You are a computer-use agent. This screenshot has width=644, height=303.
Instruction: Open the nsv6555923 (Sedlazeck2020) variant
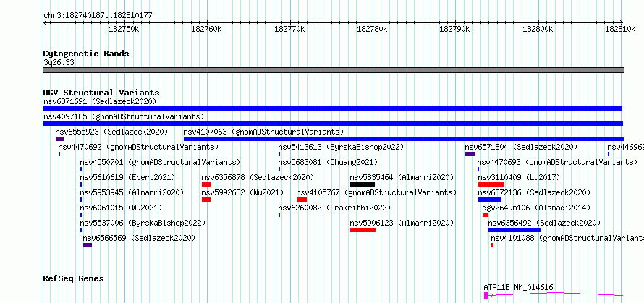pos(111,132)
